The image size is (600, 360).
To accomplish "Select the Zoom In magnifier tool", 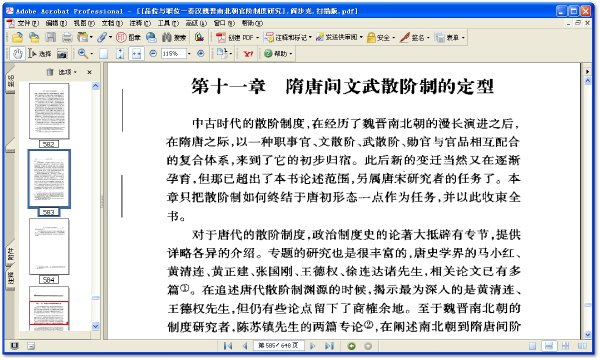I will coord(82,54).
